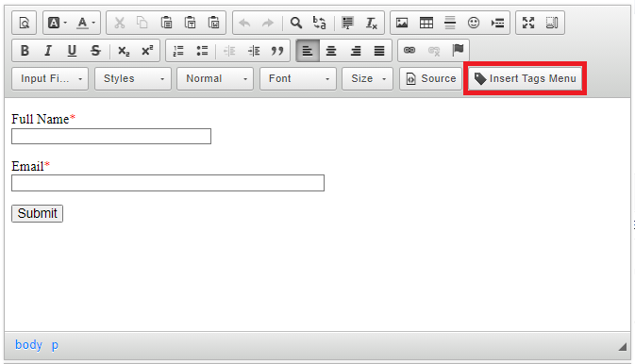
Task: Click the Undo arrow
Action: 244,23
